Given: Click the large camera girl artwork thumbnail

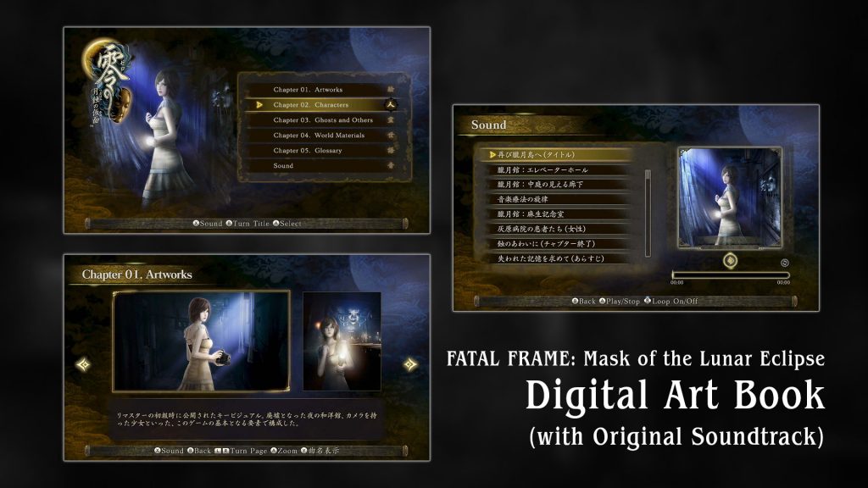Looking at the screenshot, I should click(202, 341).
